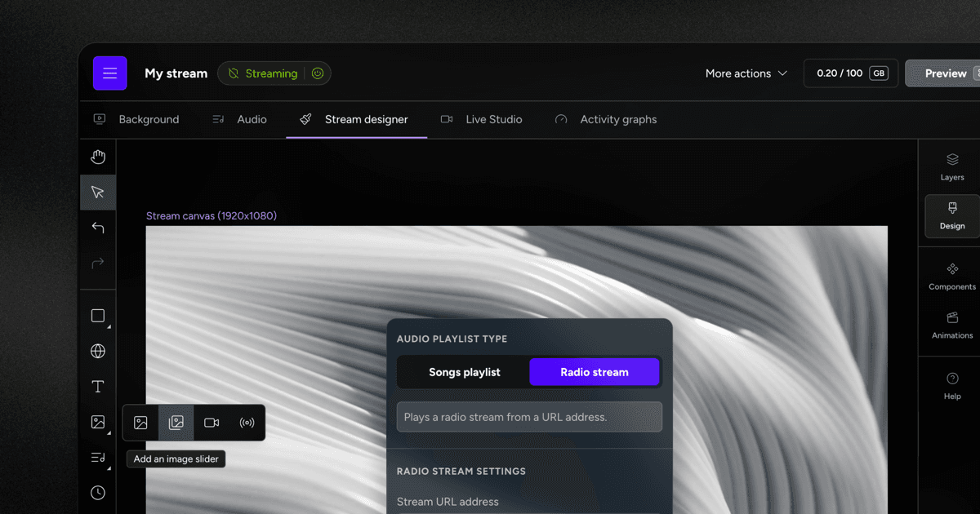Screen dimensions: 980x514
Task: Select the rectangle shape tool
Action: point(98,316)
